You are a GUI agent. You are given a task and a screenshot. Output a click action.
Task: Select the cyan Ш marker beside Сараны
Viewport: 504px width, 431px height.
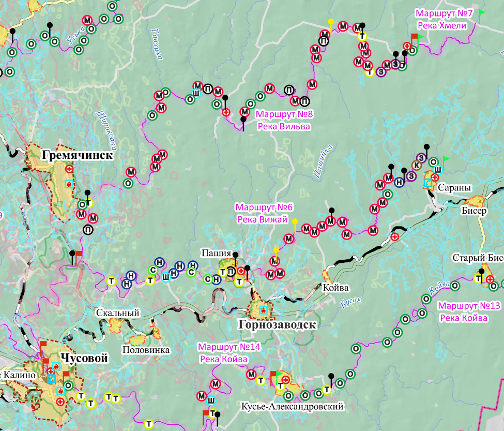(x=438, y=170)
